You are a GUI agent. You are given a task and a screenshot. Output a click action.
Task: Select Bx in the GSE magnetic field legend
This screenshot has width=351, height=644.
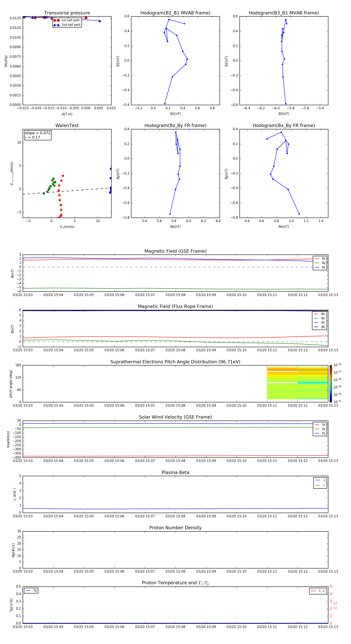pyautogui.click(x=320, y=259)
